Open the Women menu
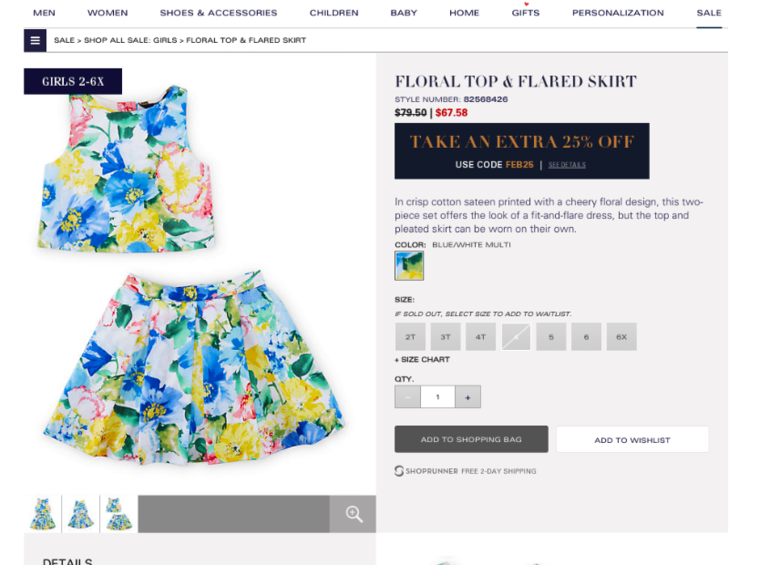 click(x=108, y=13)
